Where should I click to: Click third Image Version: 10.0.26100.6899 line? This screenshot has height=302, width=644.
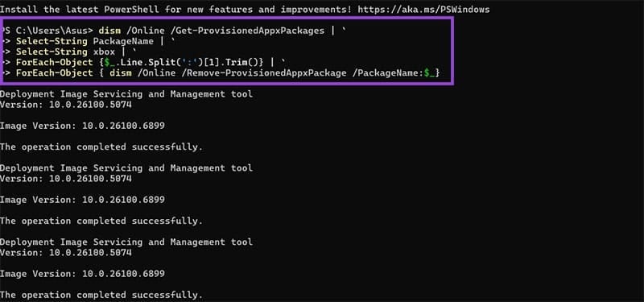tap(82, 274)
